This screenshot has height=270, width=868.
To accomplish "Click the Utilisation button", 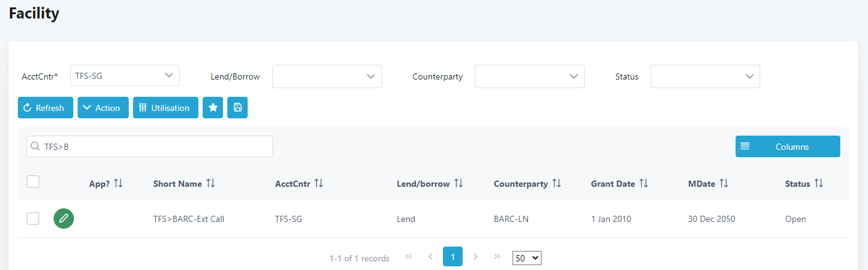I will tap(165, 108).
